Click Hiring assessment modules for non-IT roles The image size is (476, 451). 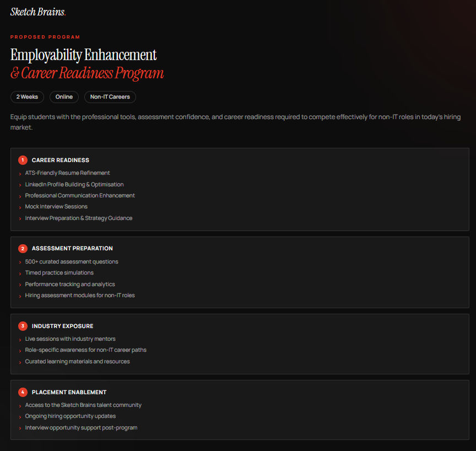(x=80, y=295)
